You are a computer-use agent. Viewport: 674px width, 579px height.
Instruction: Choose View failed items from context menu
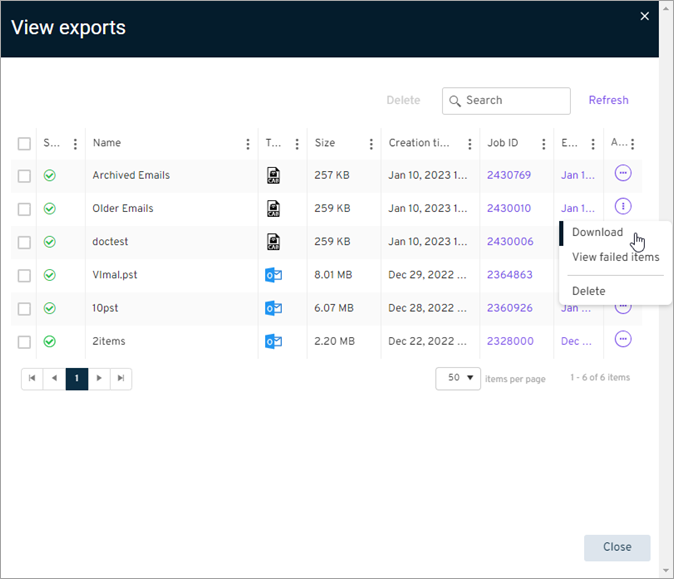coord(616,257)
